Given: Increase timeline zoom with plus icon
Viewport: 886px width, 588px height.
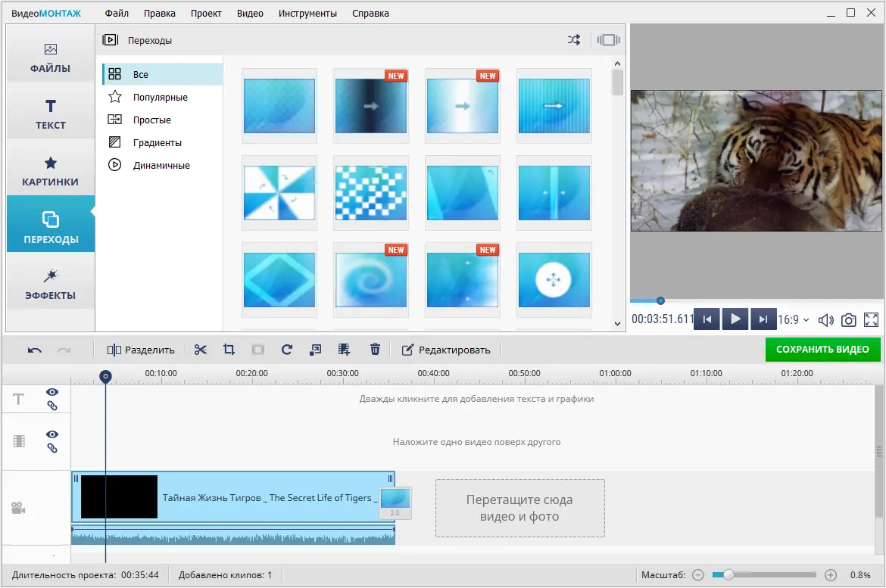Looking at the screenshot, I should pyautogui.click(x=831, y=575).
